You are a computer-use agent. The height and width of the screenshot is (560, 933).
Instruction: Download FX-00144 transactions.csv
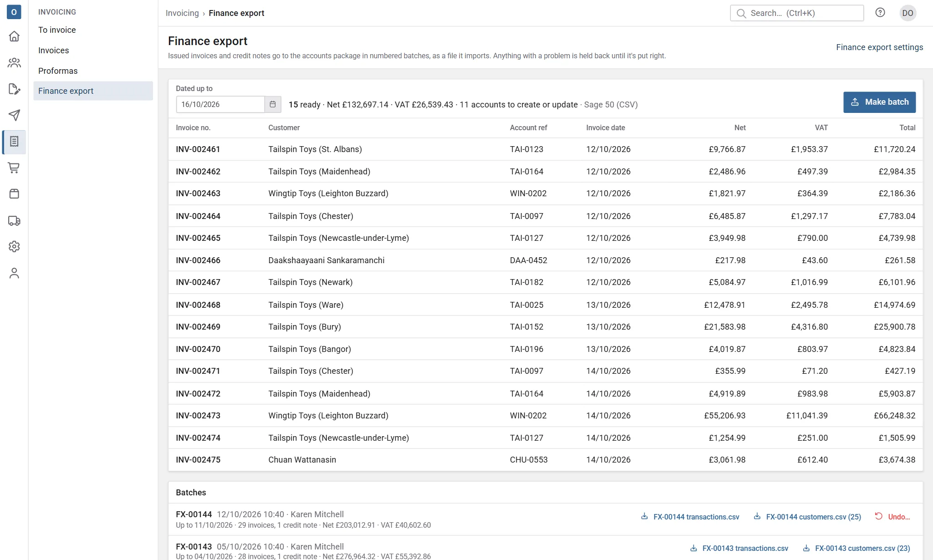click(690, 517)
